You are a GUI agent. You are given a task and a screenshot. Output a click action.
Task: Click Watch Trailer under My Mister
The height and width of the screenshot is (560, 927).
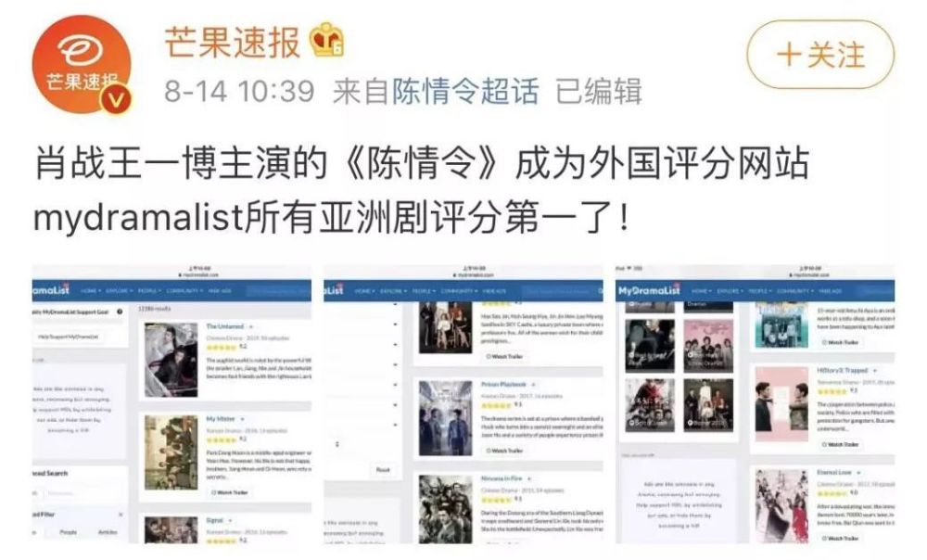point(229,492)
